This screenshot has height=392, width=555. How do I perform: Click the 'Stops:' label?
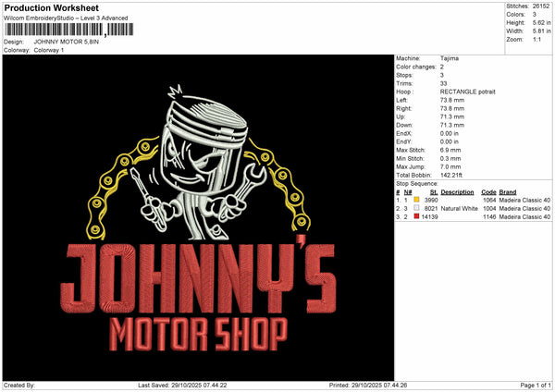pos(404,76)
